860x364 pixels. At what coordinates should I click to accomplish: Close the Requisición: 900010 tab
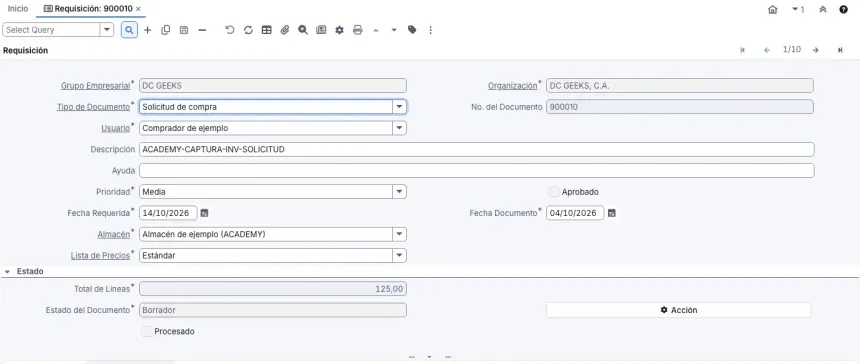pyautogui.click(x=138, y=9)
